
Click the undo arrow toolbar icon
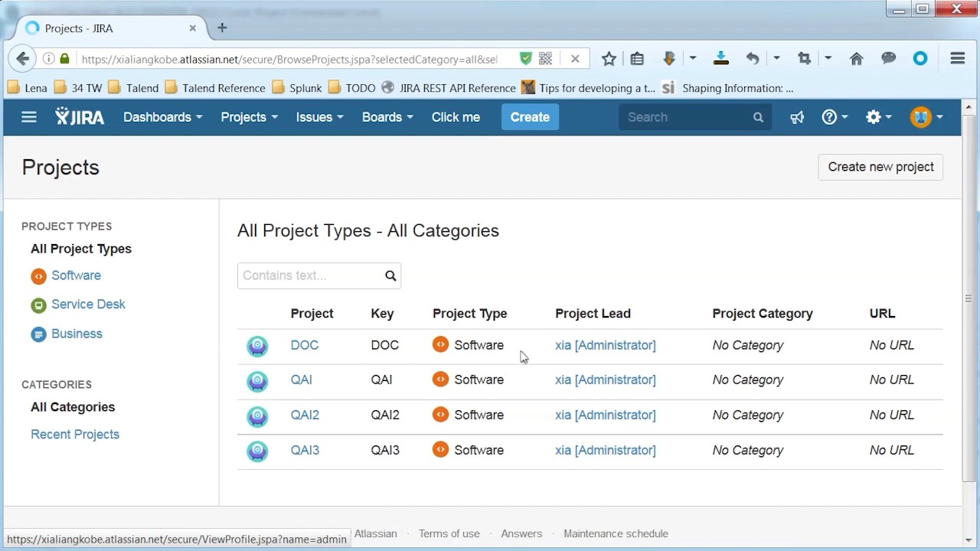pyautogui.click(x=753, y=58)
